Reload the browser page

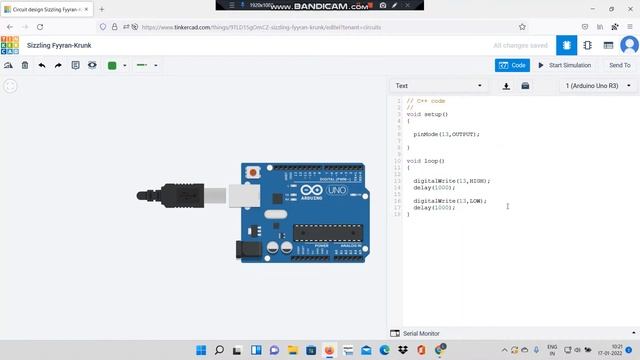(40, 27)
